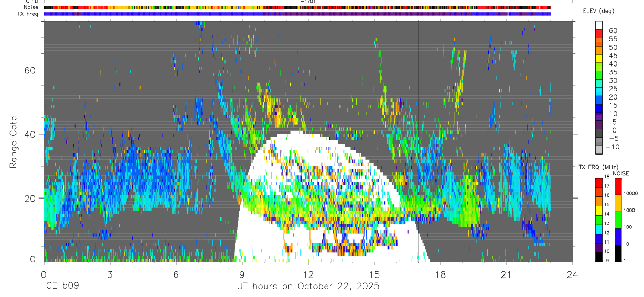644x297 pixels.
Task: Click hour 18 on the UT axis
Action: (x=441, y=274)
